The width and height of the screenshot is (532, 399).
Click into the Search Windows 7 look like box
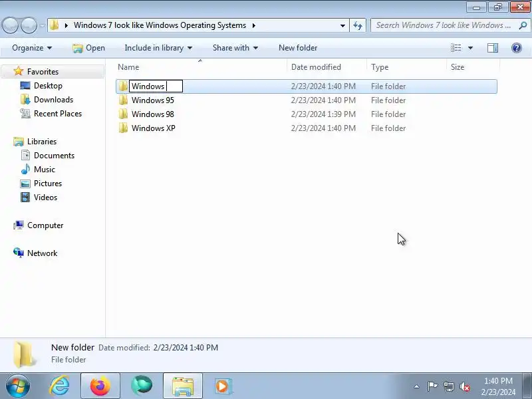point(443,25)
